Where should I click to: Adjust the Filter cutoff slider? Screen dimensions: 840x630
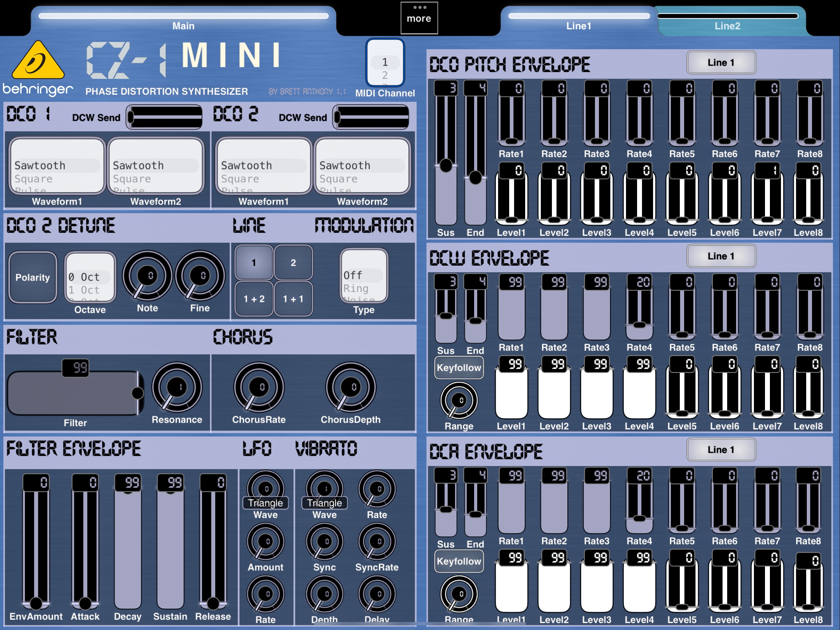(x=75, y=393)
